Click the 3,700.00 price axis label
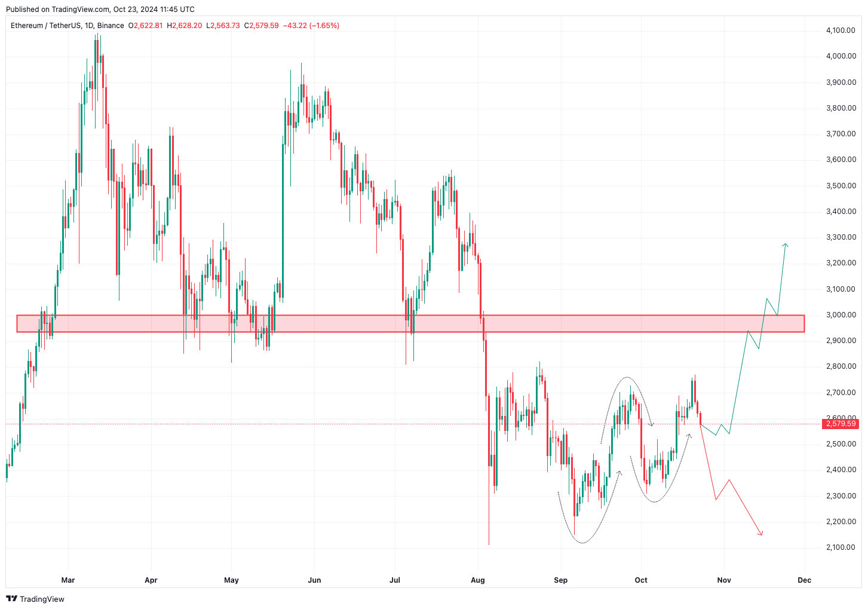The height and width of the screenshot is (609, 868). (841, 134)
